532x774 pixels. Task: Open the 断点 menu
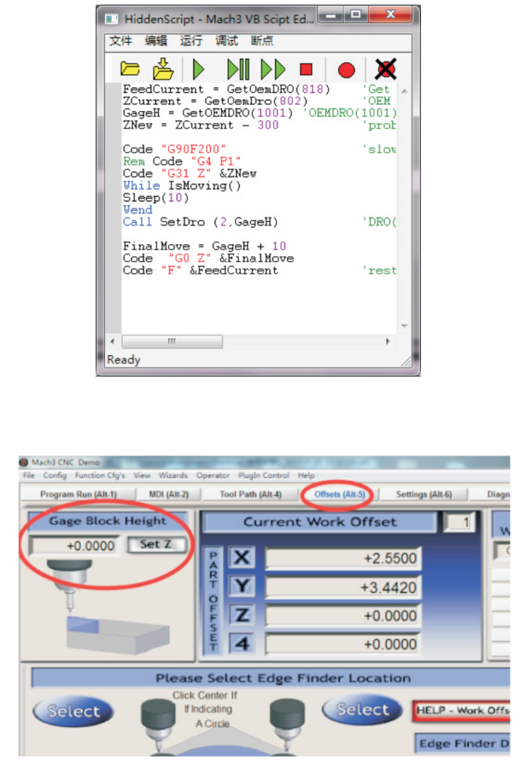point(261,41)
